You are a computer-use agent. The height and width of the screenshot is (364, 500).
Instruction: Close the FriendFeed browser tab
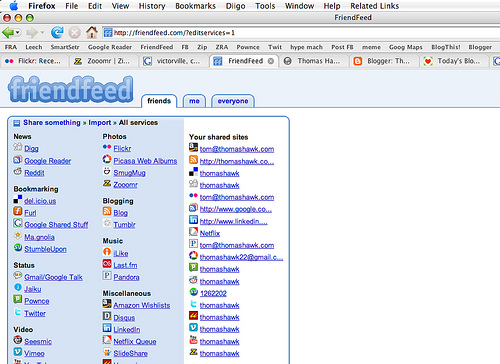tap(271, 61)
